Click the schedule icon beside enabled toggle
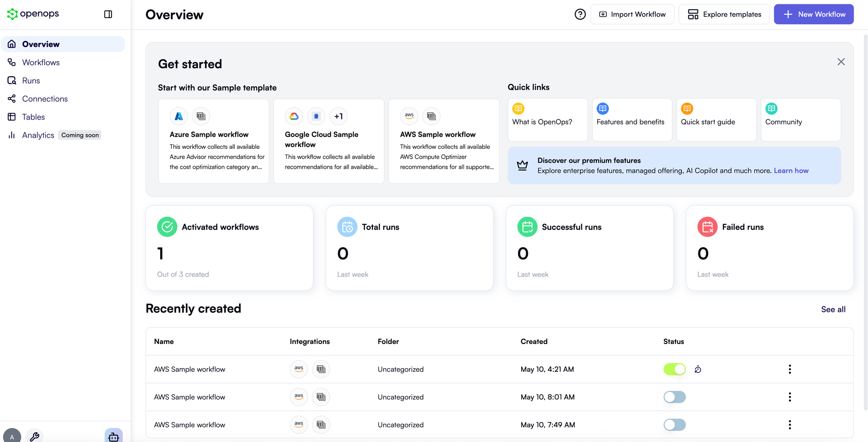The image size is (868, 442). pyautogui.click(x=698, y=370)
